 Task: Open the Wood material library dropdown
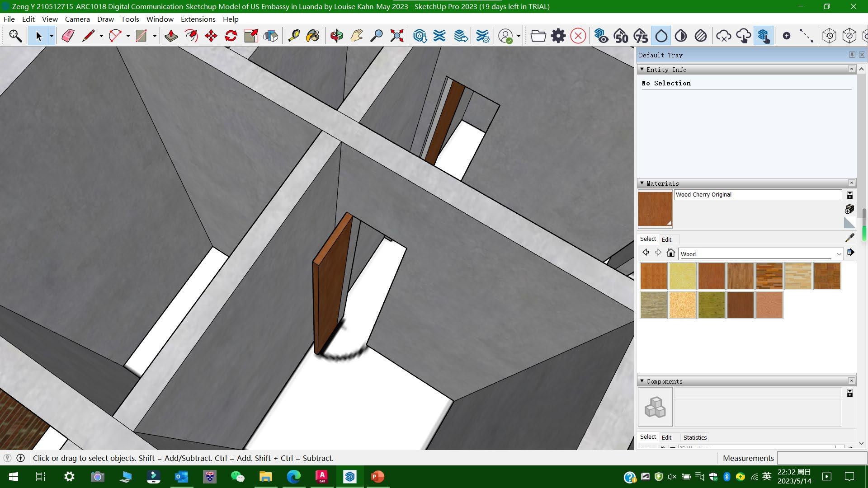(x=839, y=254)
